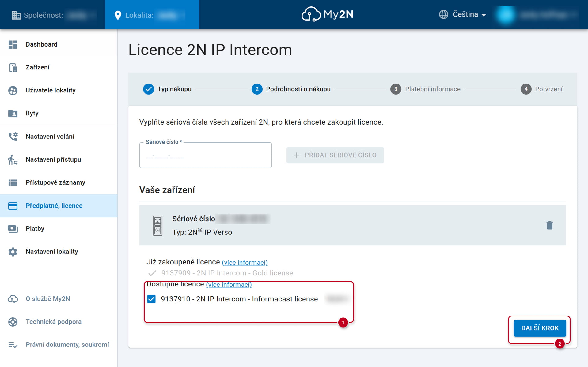Image resolution: width=588 pixels, height=367 pixels.
Task: Click the Typ: 2N IP Verso text
Action: (x=202, y=232)
